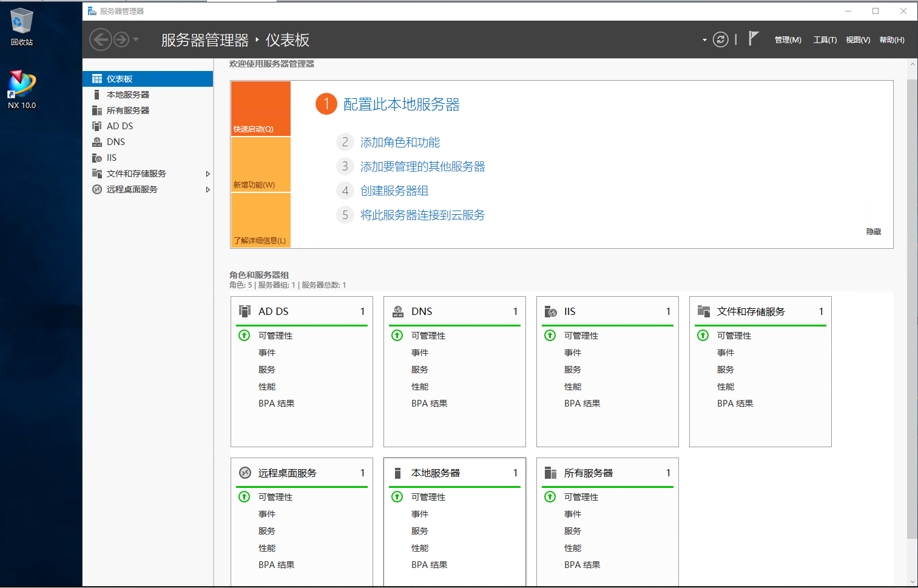This screenshot has width=918, height=588.
Task: Expand 文件和存储服务 sidebar arrow
Action: (x=208, y=174)
